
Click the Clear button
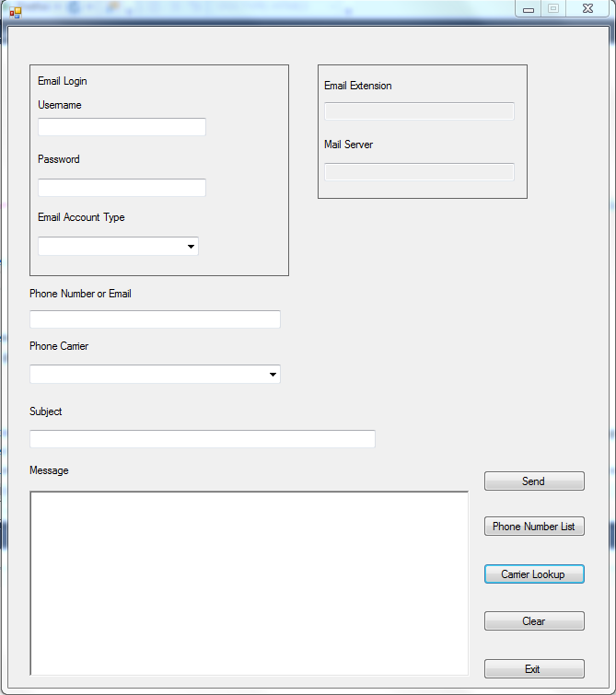pyautogui.click(x=534, y=621)
